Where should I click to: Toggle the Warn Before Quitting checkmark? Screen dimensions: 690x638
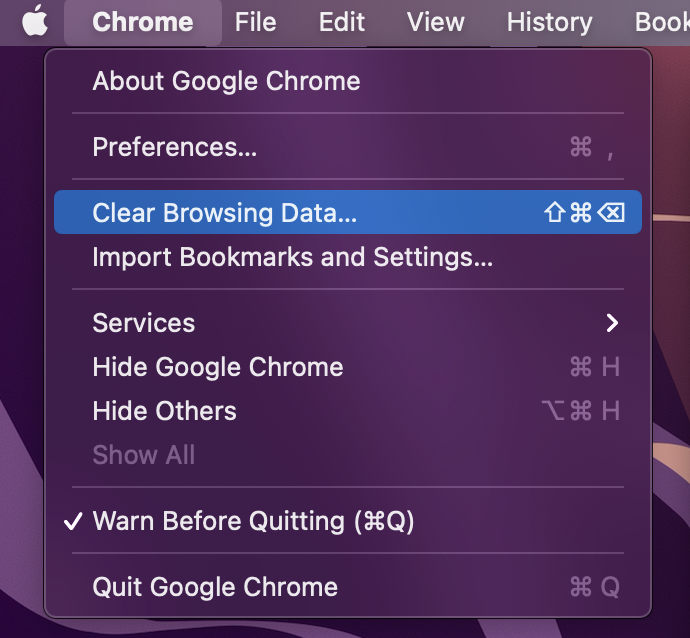pos(72,521)
